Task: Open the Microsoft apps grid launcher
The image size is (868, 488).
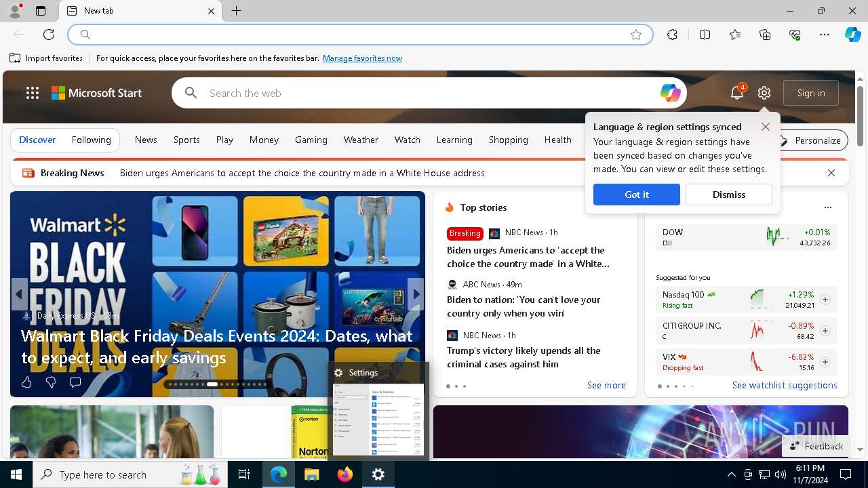Action: (33, 93)
